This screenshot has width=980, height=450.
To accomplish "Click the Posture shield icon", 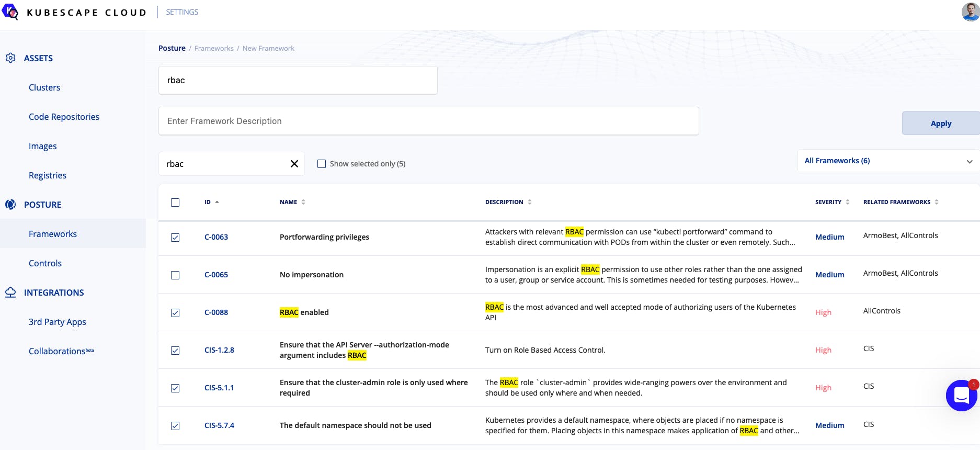I will coord(10,205).
